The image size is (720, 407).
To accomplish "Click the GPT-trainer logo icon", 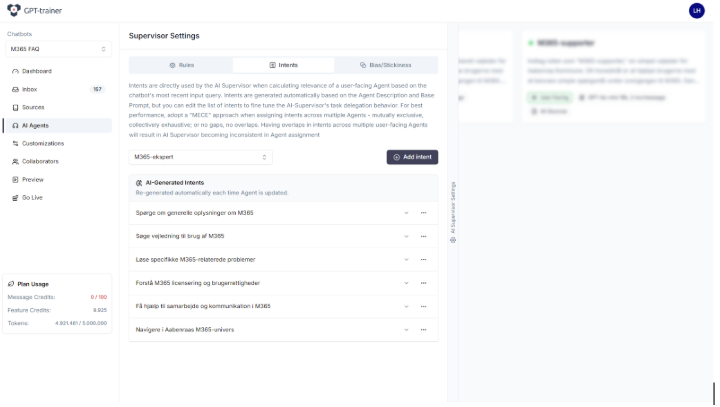I will point(14,10).
